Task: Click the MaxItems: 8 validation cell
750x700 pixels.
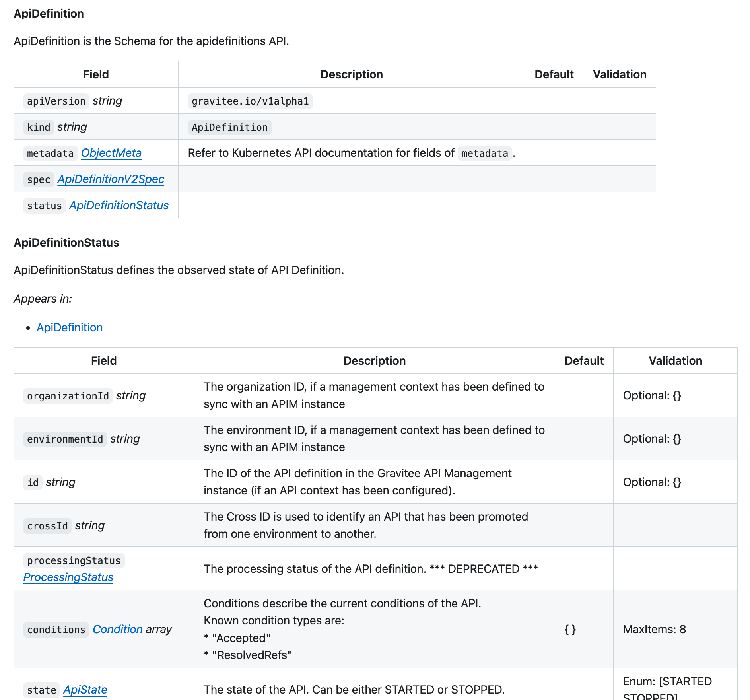Action: coord(654,629)
